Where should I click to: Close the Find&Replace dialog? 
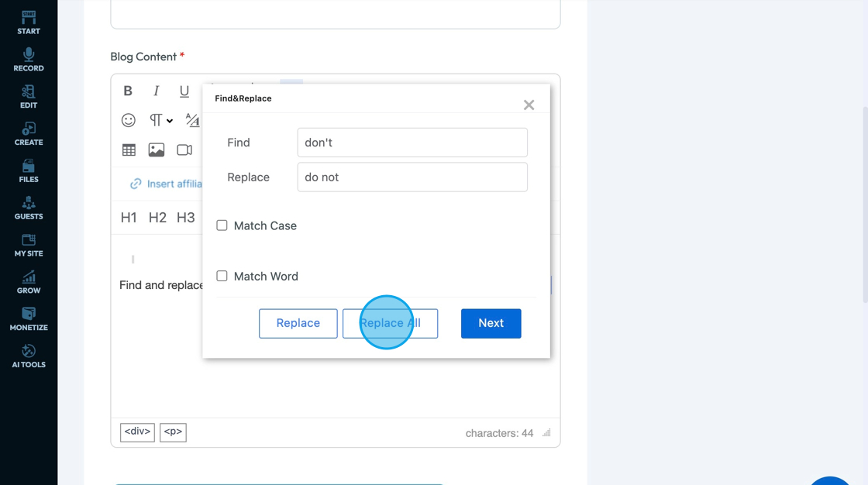529,105
